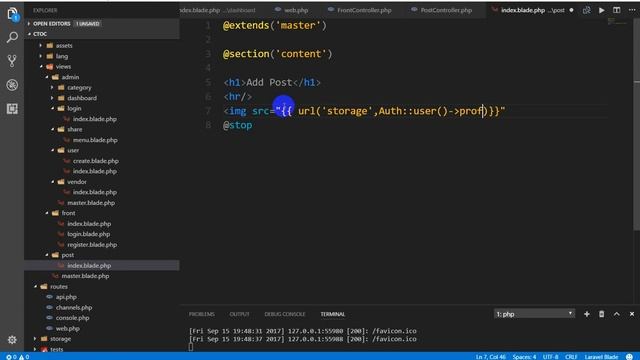The image size is (640, 360).
Task: Click 'Ln 7, Col 46' in status bar
Action: point(490,357)
